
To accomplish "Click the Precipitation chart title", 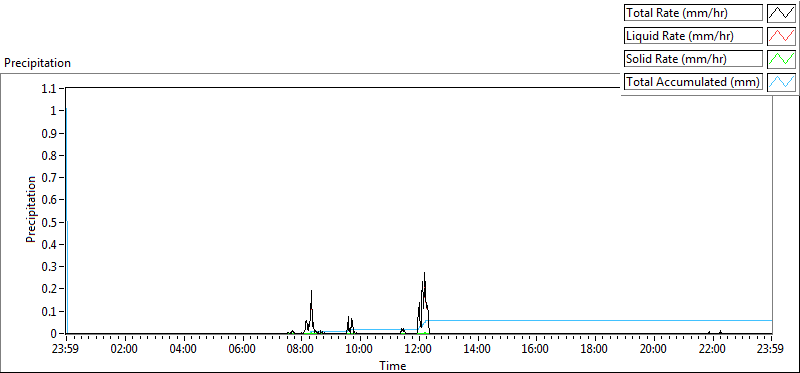I will (x=37, y=63).
